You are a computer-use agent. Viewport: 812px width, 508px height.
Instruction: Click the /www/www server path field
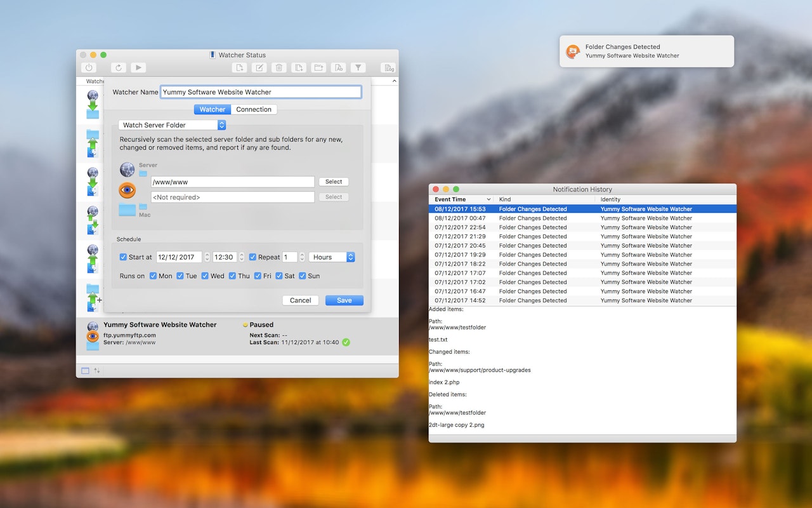[233, 182]
